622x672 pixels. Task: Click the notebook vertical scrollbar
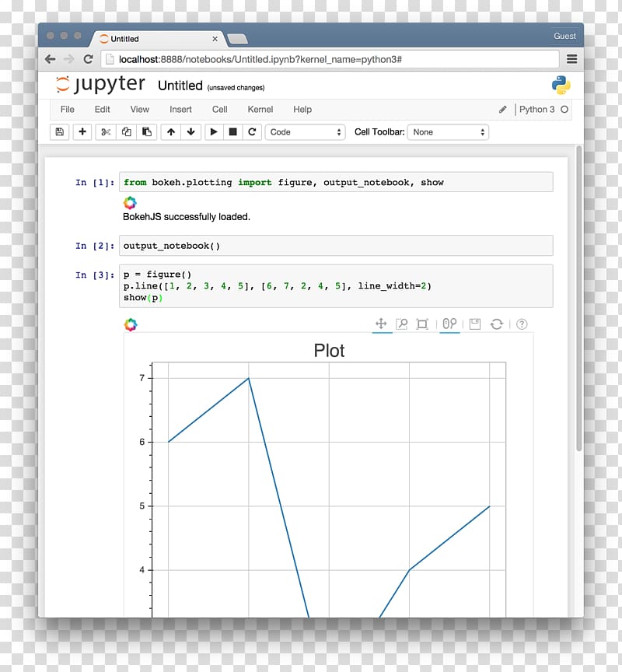point(578,299)
